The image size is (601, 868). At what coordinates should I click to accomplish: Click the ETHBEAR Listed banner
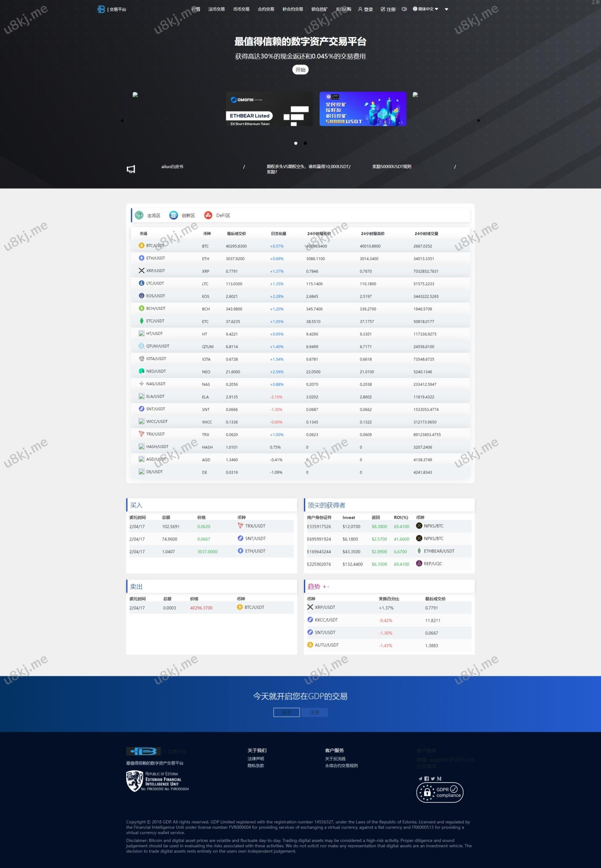click(x=269, y=109)
